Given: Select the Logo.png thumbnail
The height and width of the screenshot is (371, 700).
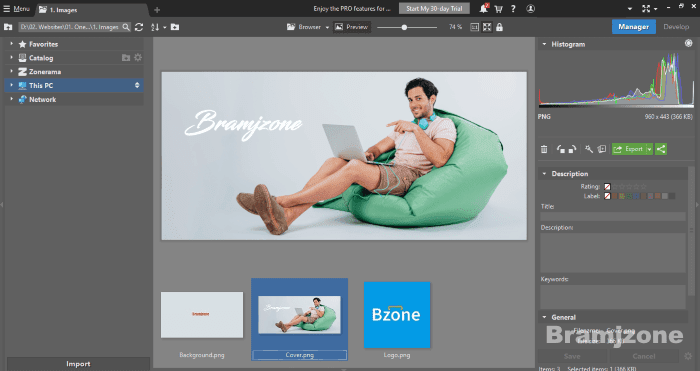Looking at the screenshot, I should [x=397, y=315].
